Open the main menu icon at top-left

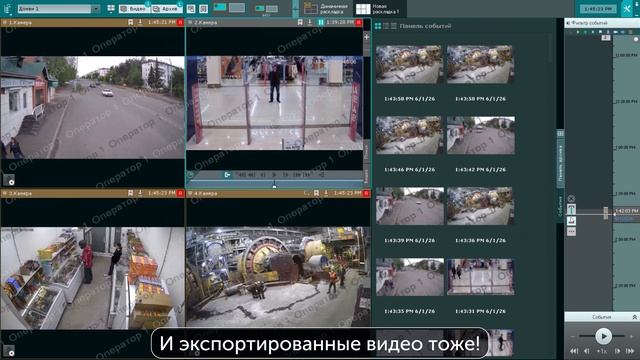[7, 8]
